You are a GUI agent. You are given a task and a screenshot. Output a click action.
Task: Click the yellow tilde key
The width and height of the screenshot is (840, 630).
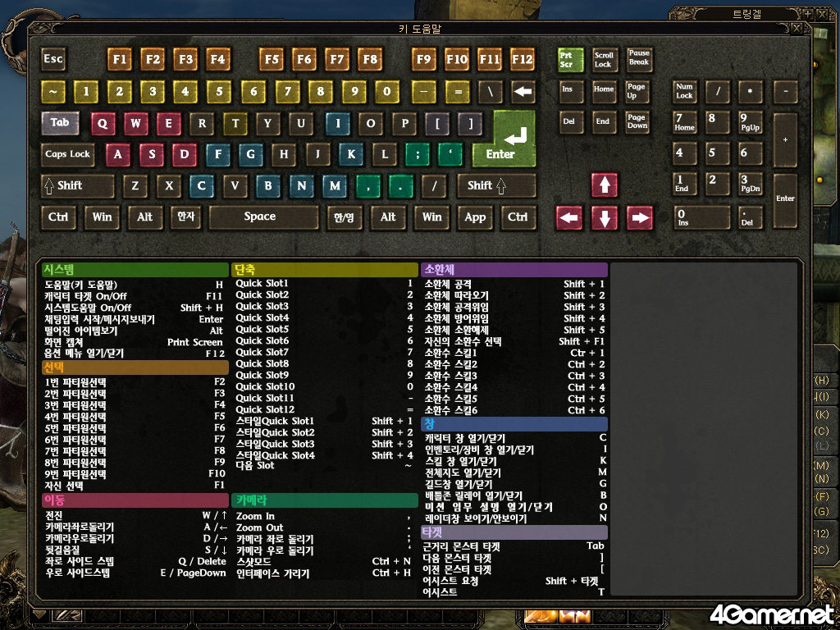pos(53,92)
